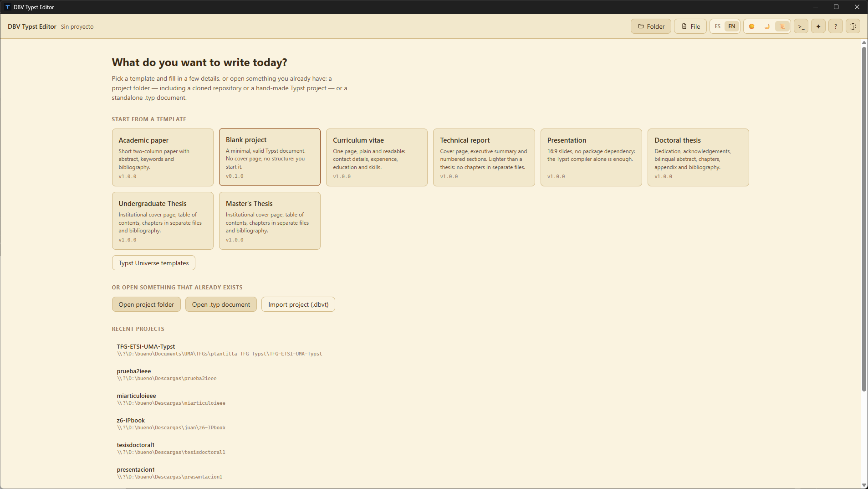Choose the Undergraduate Thesis template
The height and width of the screenshot is (489, 868).
[x=163, y=221]
